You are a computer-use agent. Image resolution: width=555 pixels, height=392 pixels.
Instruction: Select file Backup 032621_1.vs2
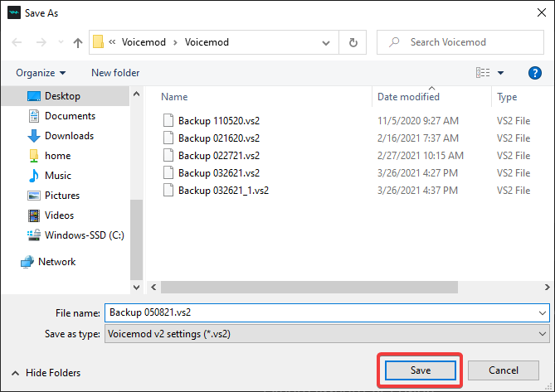tap(223, 191)
